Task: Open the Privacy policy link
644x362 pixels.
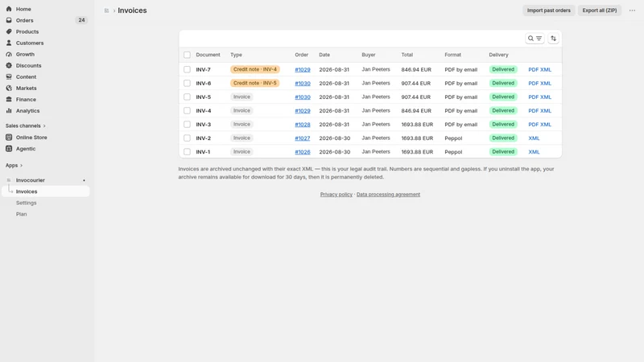Action: (x=336, y=195)
